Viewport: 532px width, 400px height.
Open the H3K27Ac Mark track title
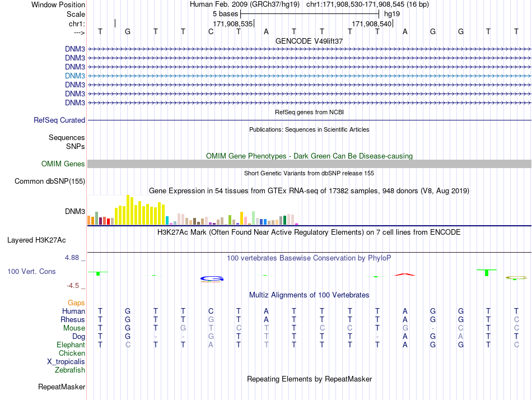309,232
